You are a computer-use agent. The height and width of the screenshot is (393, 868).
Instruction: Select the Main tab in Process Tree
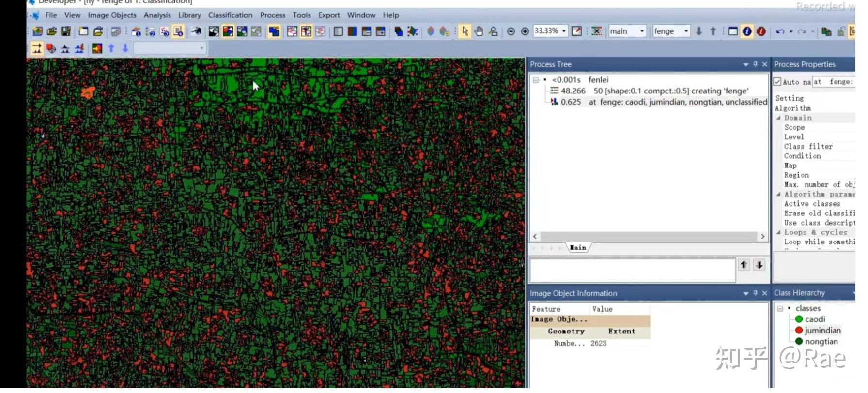(x=578, y=248)
